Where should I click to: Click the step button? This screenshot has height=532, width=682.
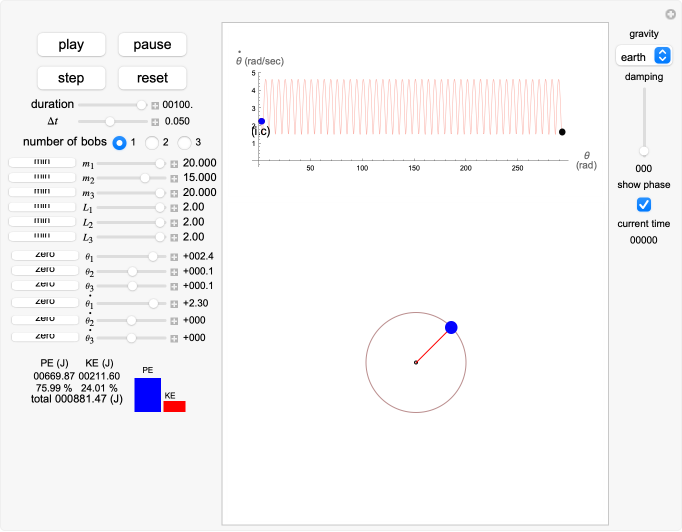pos(71,78)
